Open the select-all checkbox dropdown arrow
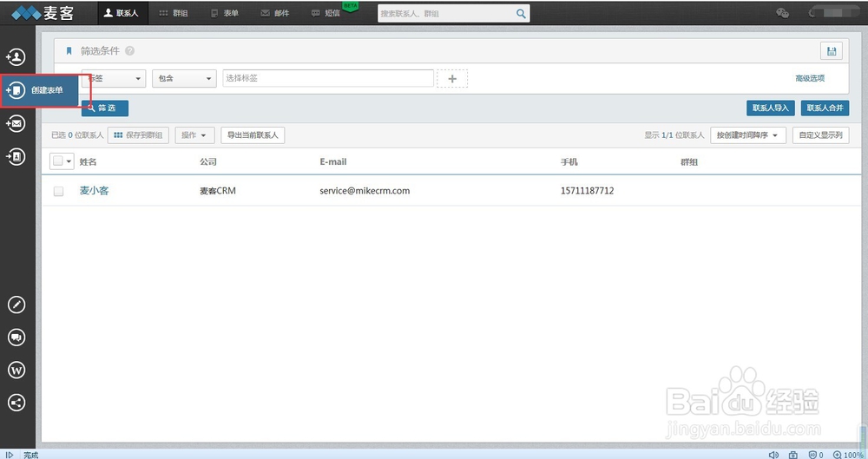Viewport: 868px width, 459px height. click(69, 161)
